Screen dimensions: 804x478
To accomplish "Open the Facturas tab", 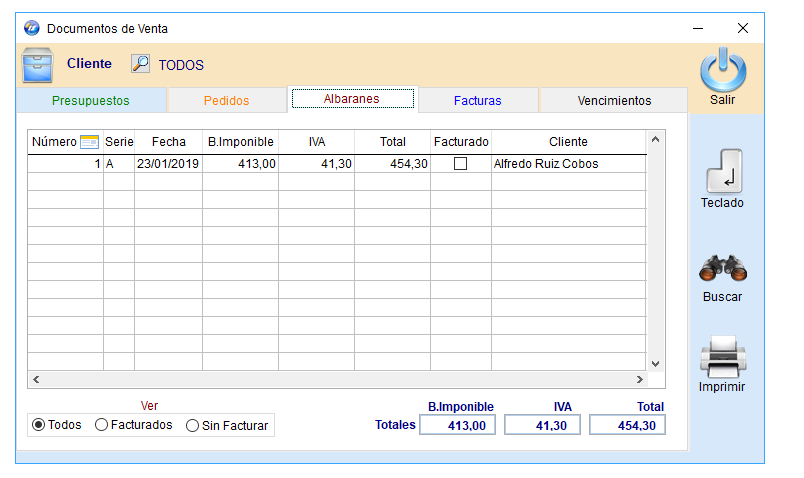I will pyautogui.click(x=477, y=101).
